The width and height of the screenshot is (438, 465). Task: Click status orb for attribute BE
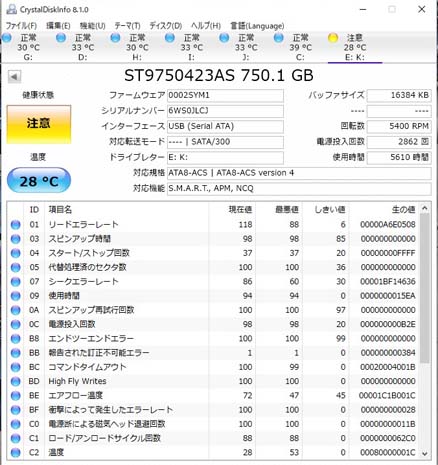15,396
